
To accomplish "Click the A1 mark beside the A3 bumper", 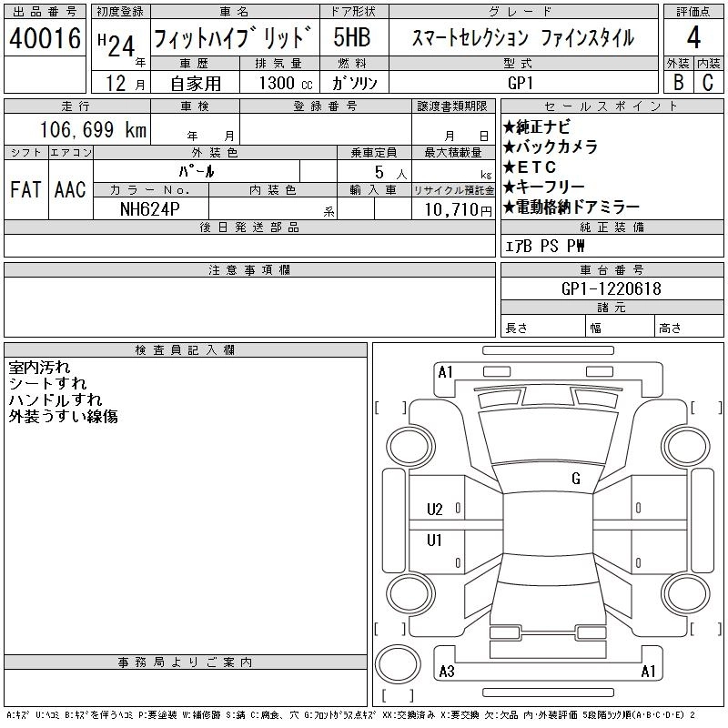I will click(648, 672).
